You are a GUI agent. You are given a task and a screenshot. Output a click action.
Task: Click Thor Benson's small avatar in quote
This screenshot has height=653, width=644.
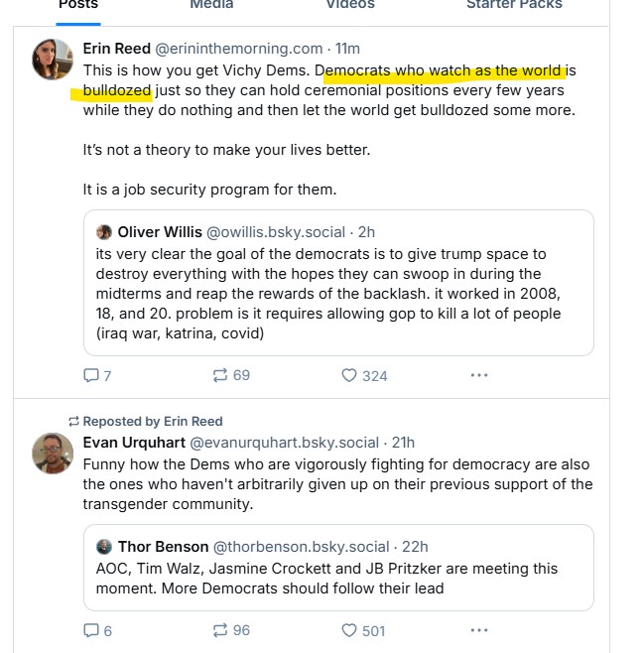(104, 547)
